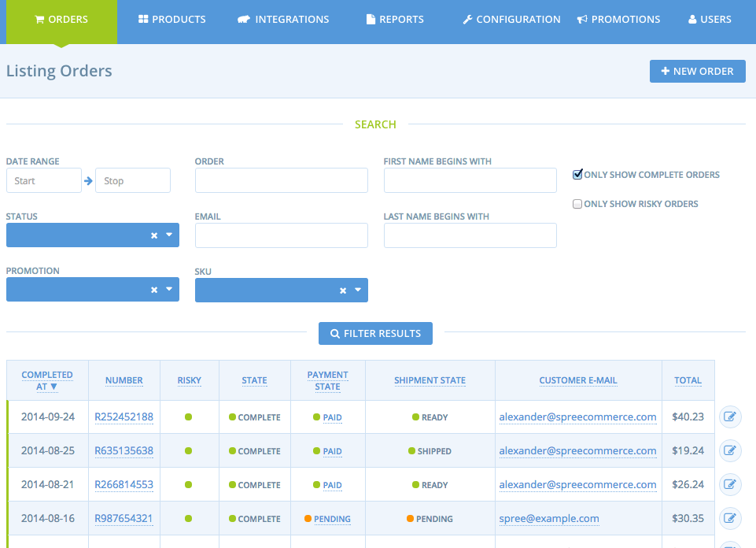Click the arrow icon between the date fields
The width and height of the screenshot is (756, 548).
[88, 180]
